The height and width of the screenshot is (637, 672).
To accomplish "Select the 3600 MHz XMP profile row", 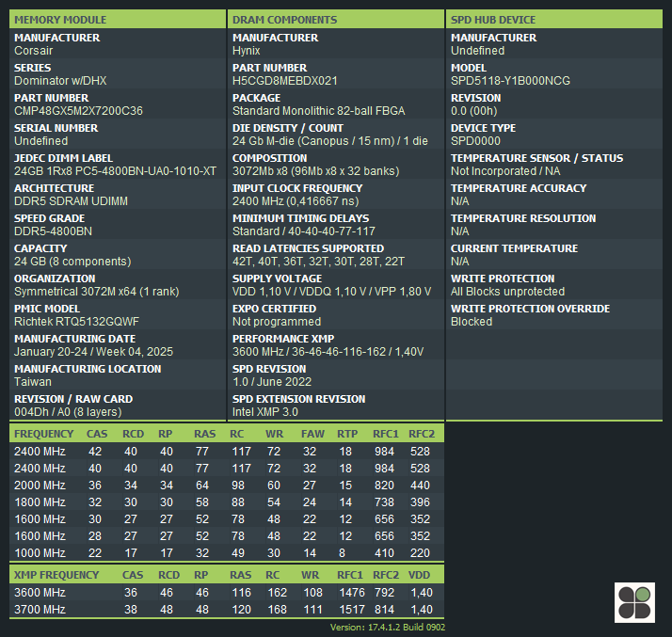I will pyautogui.click(x=227, y=593).
